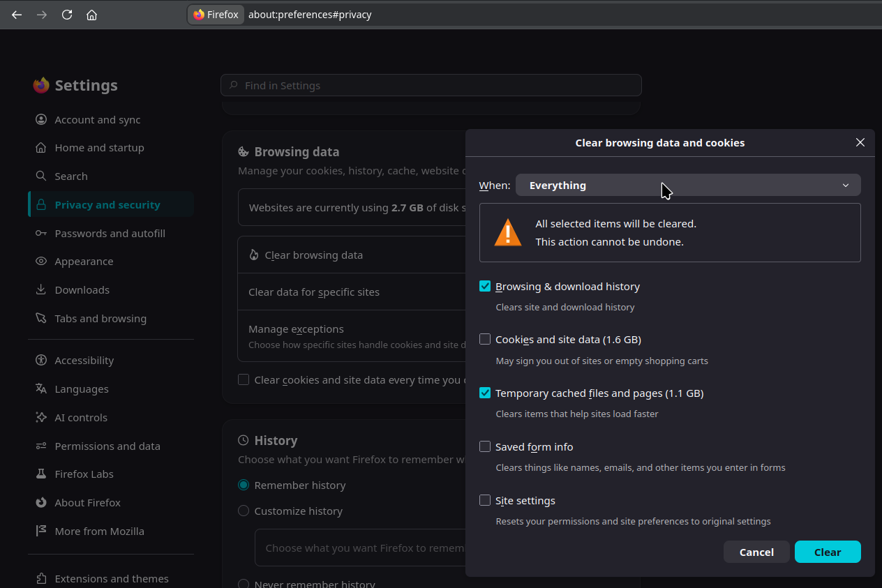Open the Tabs and browsing category

[111, 318]
